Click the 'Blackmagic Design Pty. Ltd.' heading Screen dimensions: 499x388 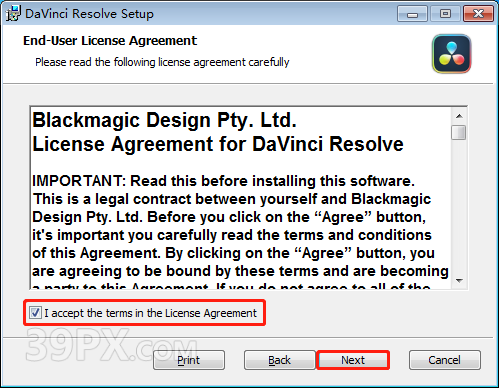164,120
